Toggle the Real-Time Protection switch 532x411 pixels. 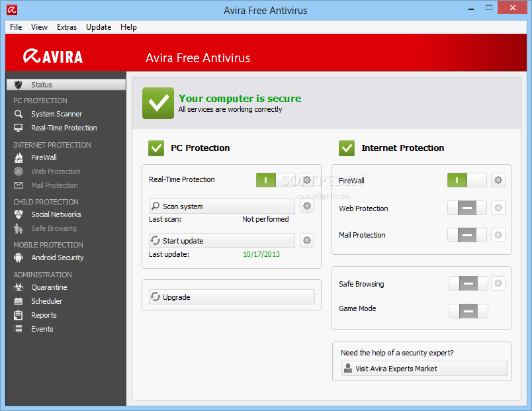[x=275, y=180]
